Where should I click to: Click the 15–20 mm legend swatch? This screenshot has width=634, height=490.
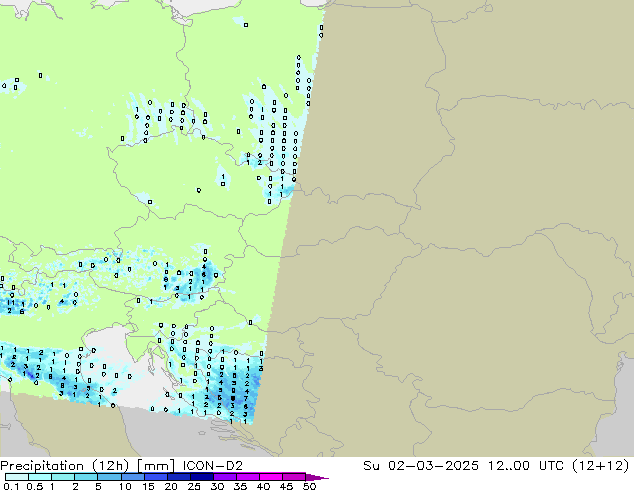pos(155,477)
